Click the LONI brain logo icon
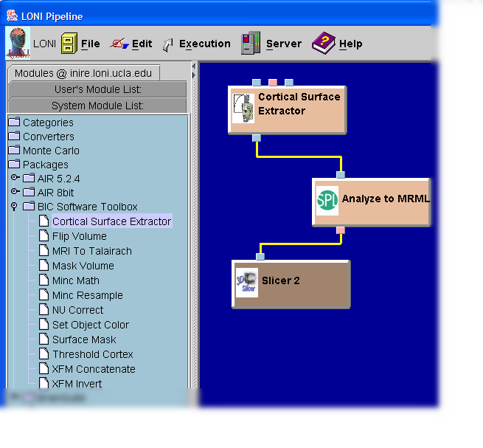Viewport: 483px width, 448px height. 18,44
